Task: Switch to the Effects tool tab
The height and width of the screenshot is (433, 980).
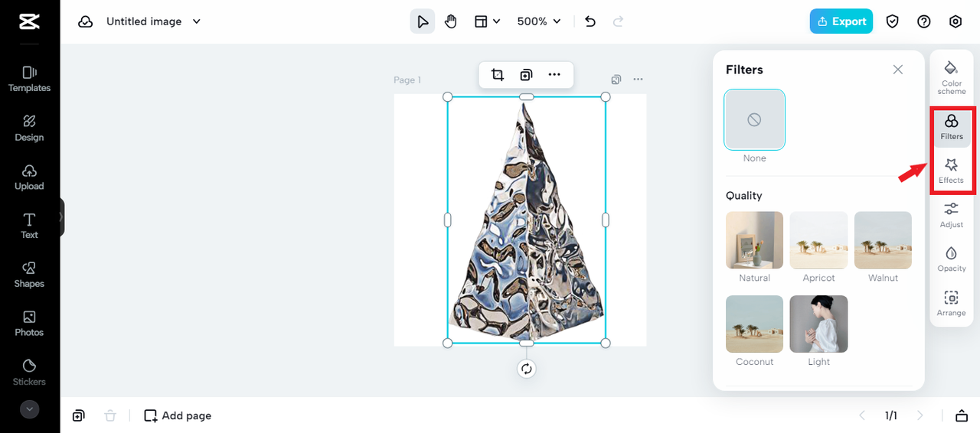Action: click(x=952, y=171)
